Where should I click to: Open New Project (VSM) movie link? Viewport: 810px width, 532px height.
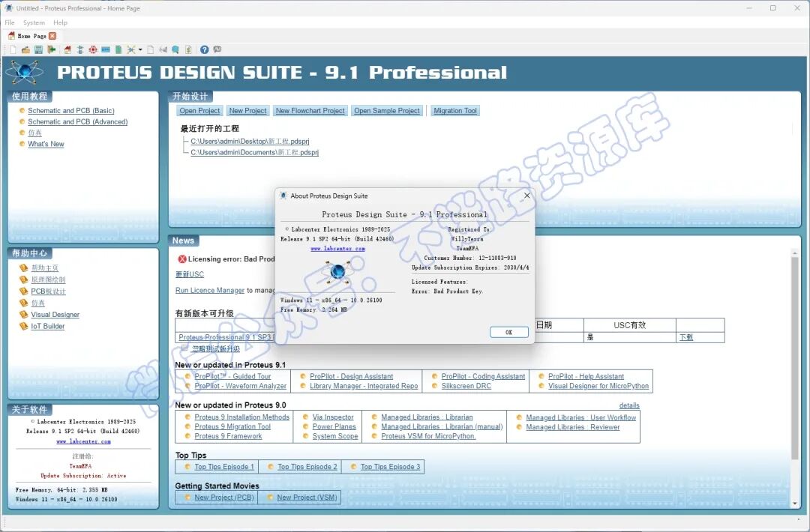pyautogui.click(x=307, y=498)
